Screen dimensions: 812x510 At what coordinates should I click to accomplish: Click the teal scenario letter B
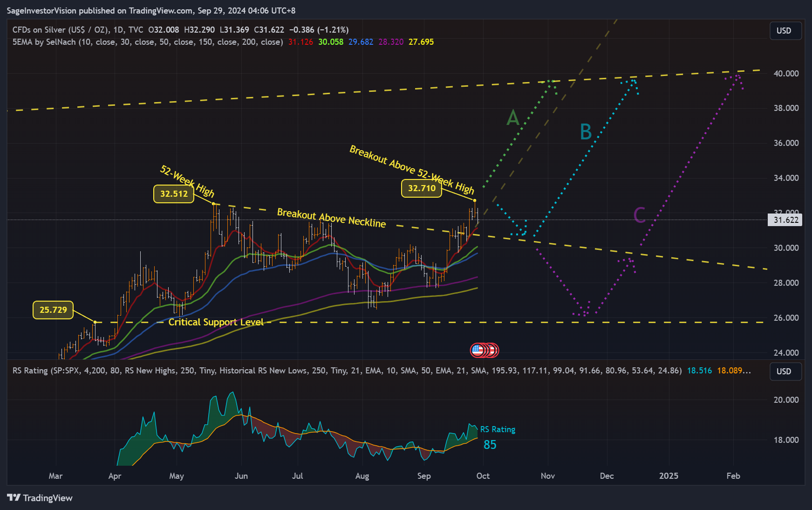coord(586,132)
